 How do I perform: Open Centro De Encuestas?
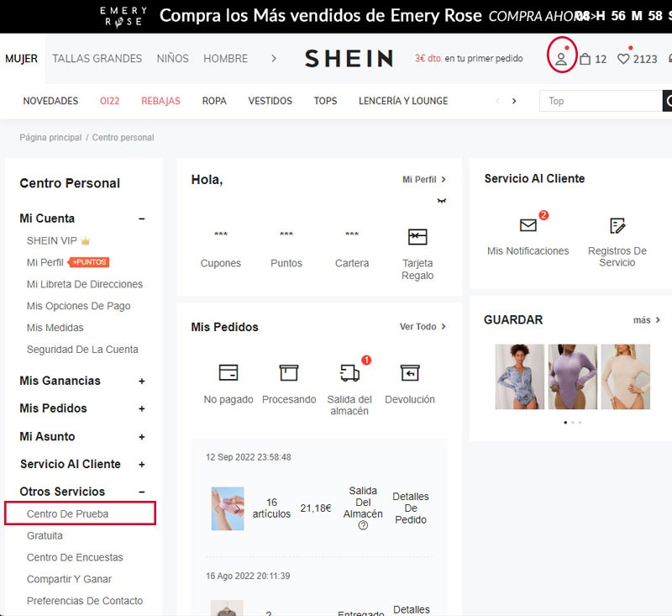coord(75,557)
